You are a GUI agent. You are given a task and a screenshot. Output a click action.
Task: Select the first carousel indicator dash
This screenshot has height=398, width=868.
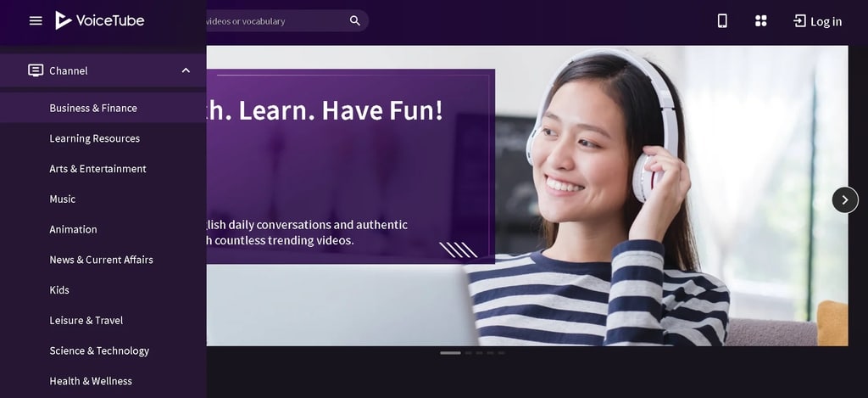[x=450, y=353]
